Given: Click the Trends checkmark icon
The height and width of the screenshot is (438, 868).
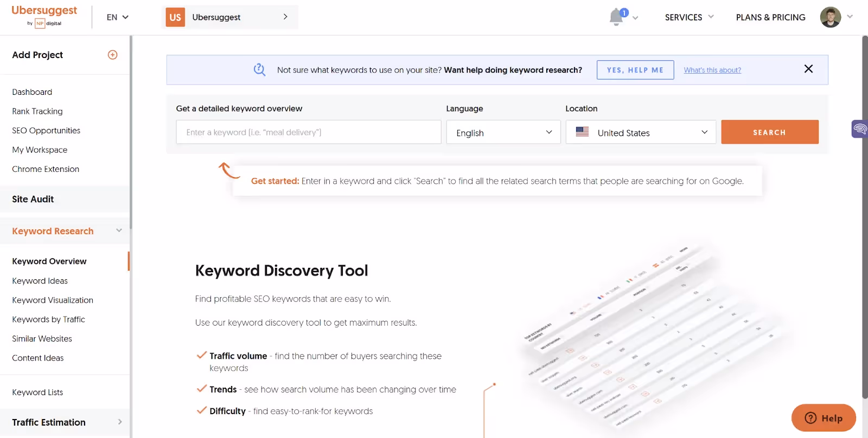Looking at the screenshot, I should pos(201,389).
